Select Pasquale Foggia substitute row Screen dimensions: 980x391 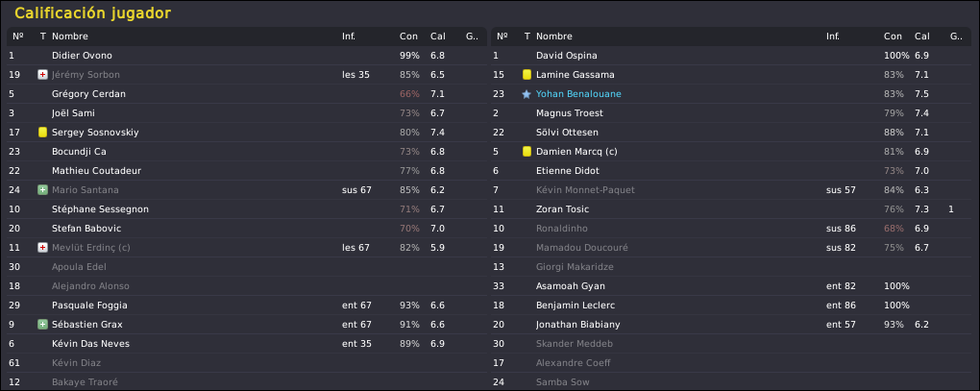pos(247,305)
